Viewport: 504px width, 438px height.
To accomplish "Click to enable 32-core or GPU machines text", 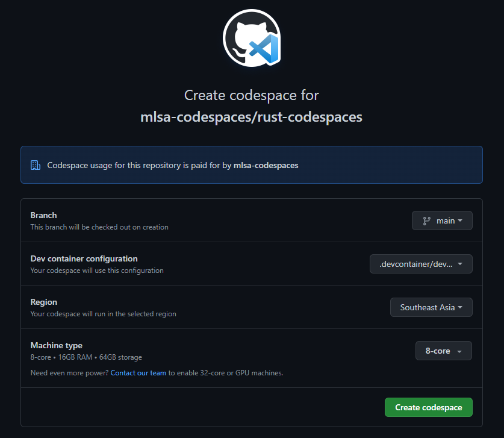I will pyautogui.click(x=226, y=373).
